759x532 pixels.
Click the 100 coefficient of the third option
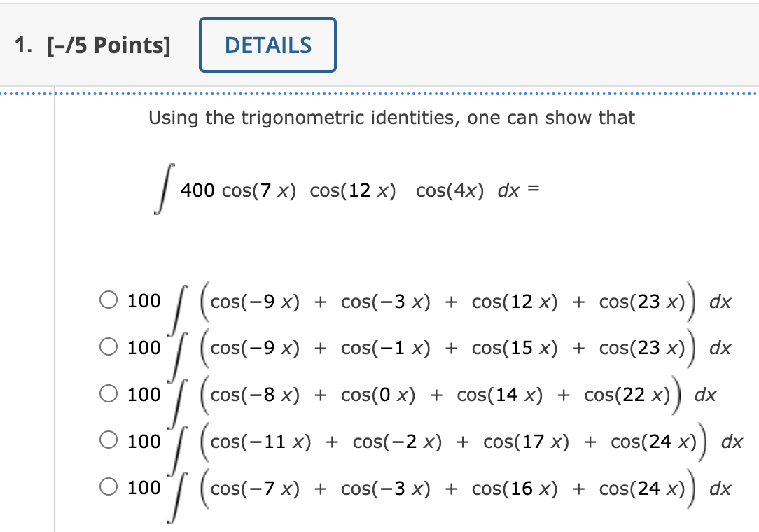(x=144, y=394)
